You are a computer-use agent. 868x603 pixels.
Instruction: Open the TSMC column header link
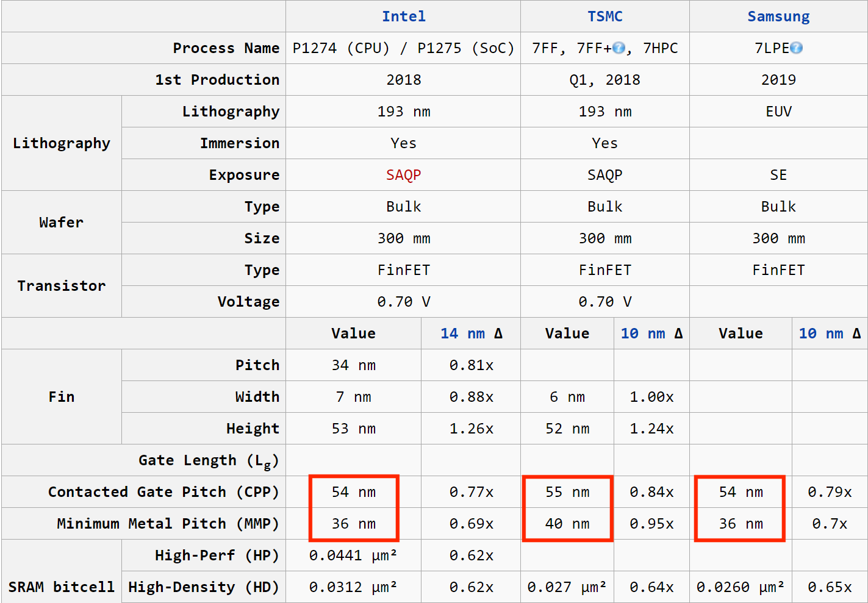pyautogui.click(x=605, y=16)
